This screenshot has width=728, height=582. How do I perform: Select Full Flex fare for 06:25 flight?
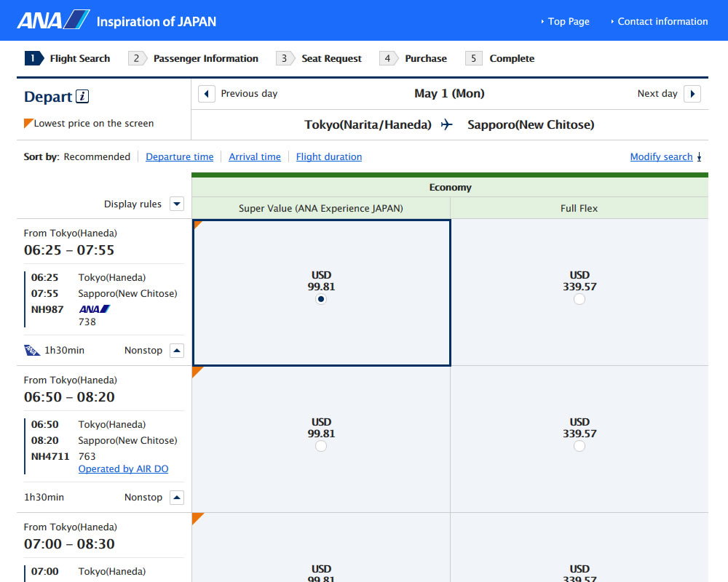(579, 299)
